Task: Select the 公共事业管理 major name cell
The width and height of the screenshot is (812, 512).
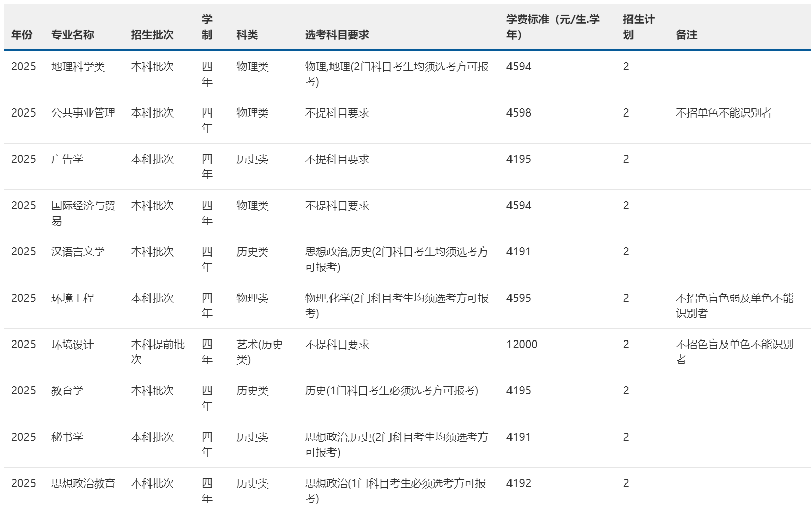Action: [83, 113]
